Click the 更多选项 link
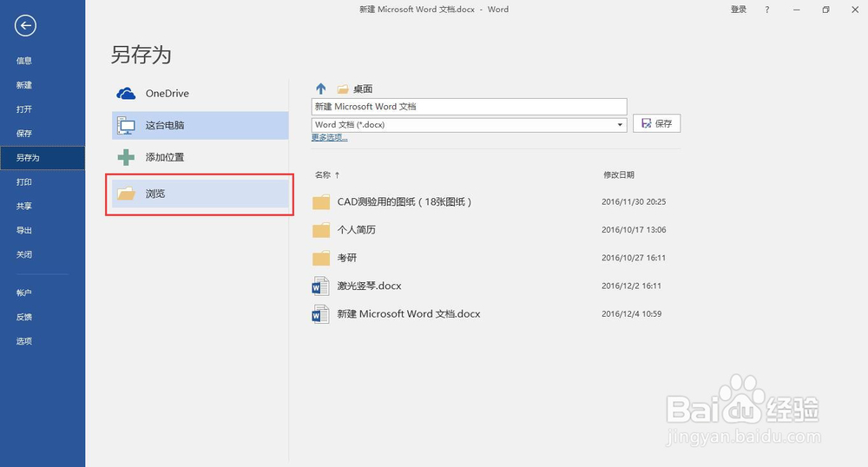 point(329,138)
